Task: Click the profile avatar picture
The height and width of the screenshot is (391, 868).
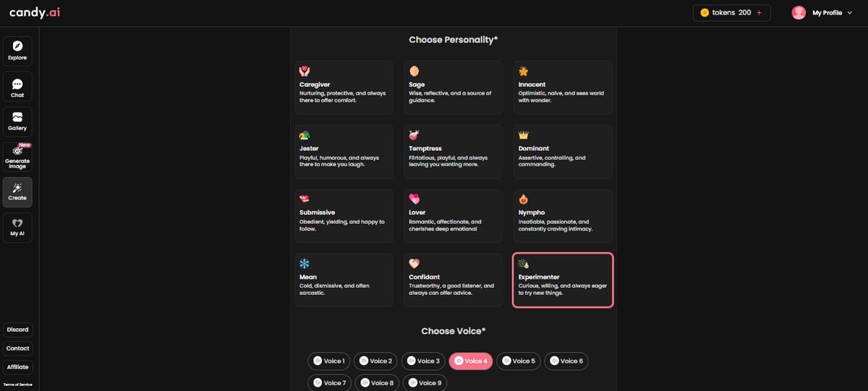Action: (799, 13)
